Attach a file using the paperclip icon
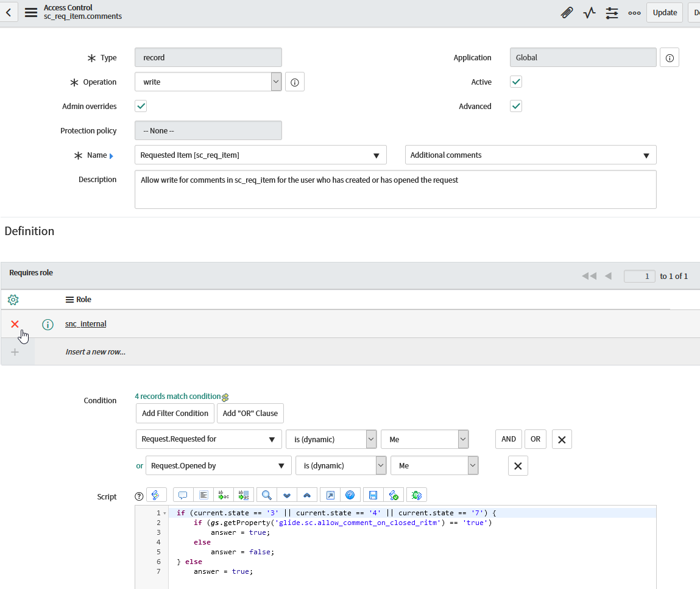This screenshot has height=589, width=700. point(567,12)
